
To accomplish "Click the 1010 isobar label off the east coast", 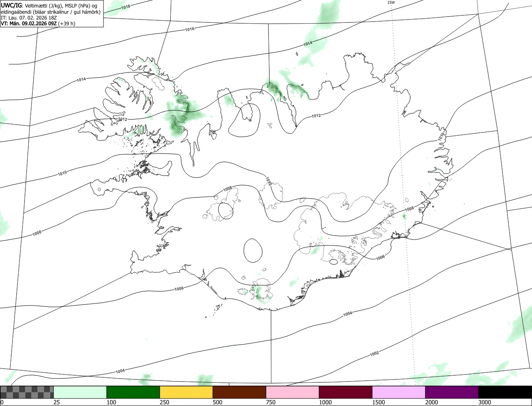I will tap(441, 136).
